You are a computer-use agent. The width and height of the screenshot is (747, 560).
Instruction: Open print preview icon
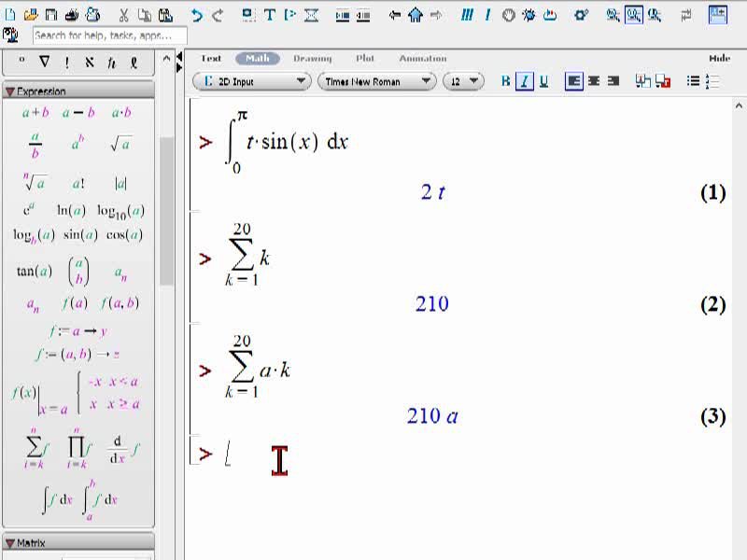[92, 15]
